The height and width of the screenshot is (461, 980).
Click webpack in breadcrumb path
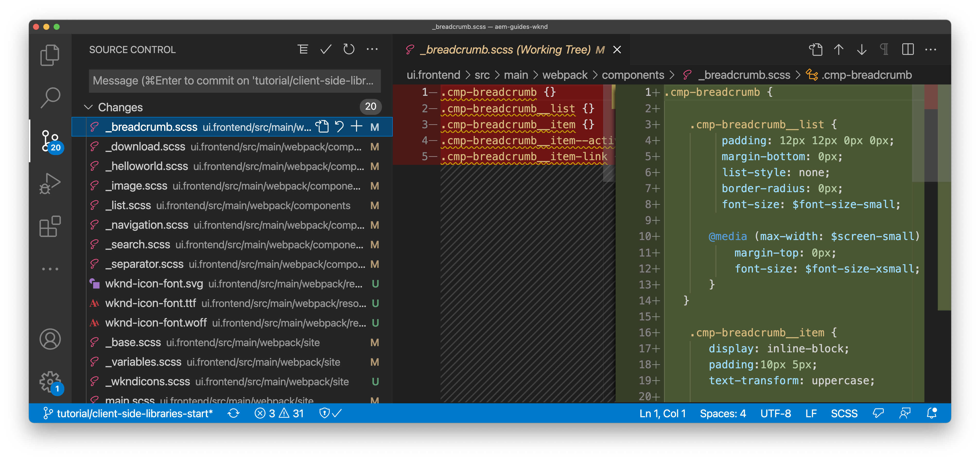point(565,75)
